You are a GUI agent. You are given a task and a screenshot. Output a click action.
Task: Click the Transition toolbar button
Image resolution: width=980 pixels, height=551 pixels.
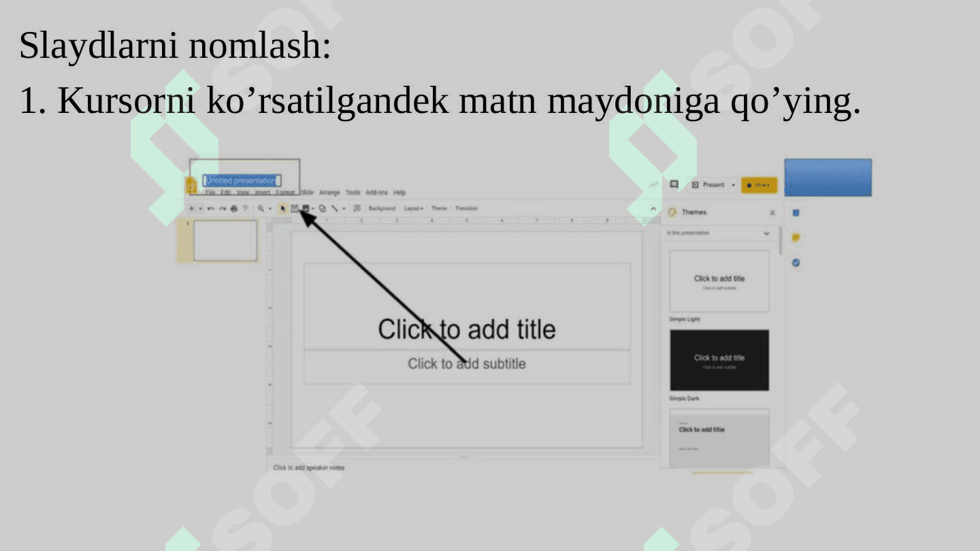tap(466, 209)
